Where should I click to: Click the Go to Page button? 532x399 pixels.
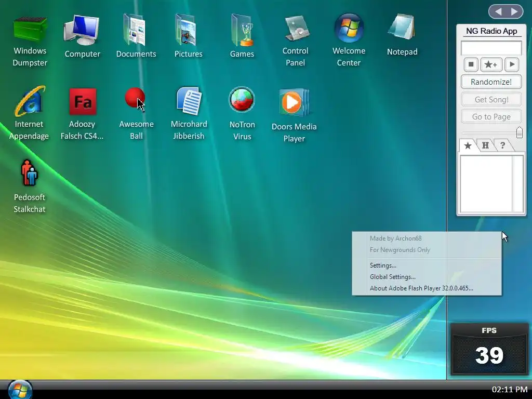[491, 117]
